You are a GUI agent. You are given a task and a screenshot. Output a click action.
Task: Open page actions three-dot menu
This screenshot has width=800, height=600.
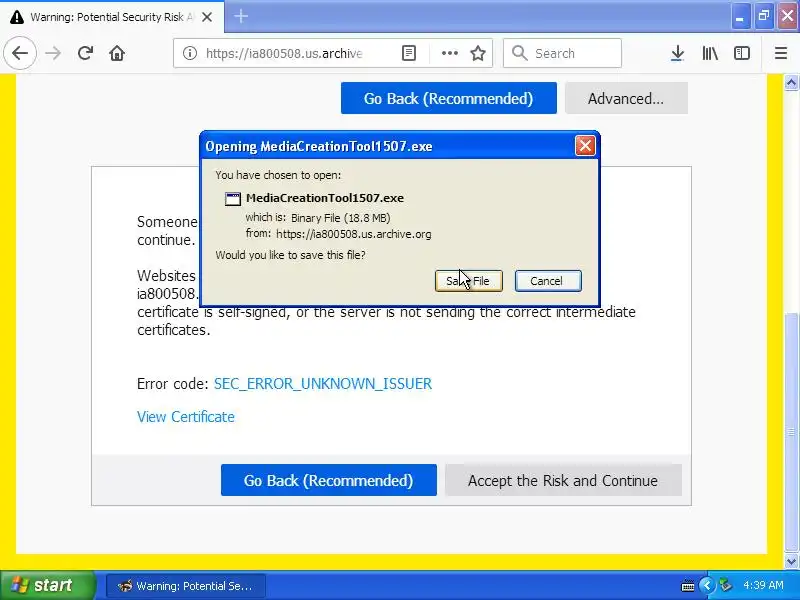(x=449, y=53)
